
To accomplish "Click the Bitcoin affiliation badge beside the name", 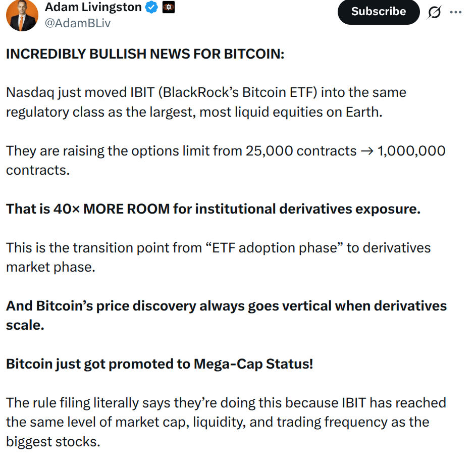I will [x=168, y=7].
